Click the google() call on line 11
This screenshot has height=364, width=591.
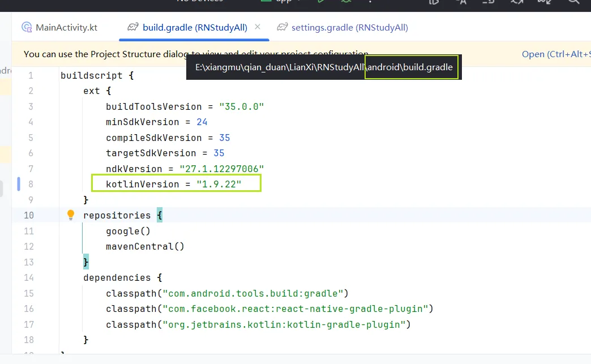[x=128, y=231]
